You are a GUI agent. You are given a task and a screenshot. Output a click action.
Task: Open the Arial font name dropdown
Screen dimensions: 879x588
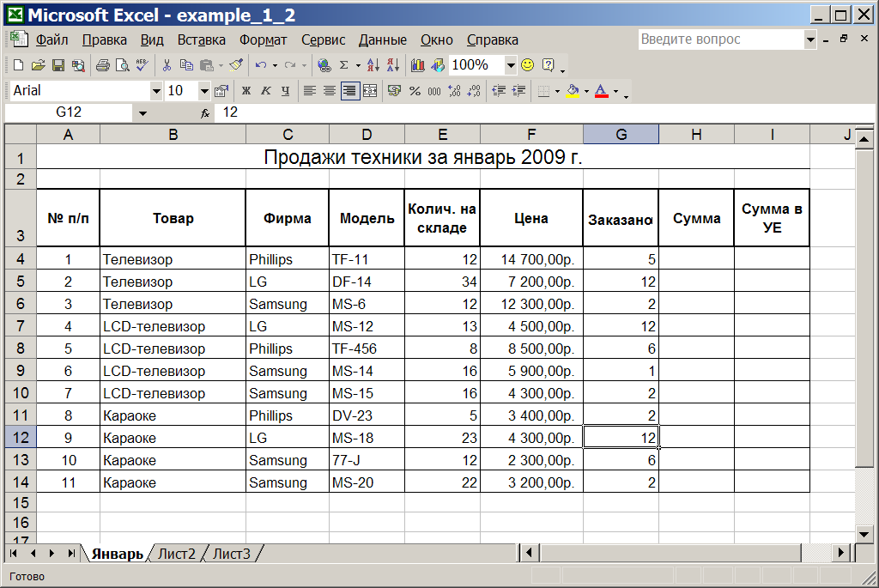click(x=156, y=91)
